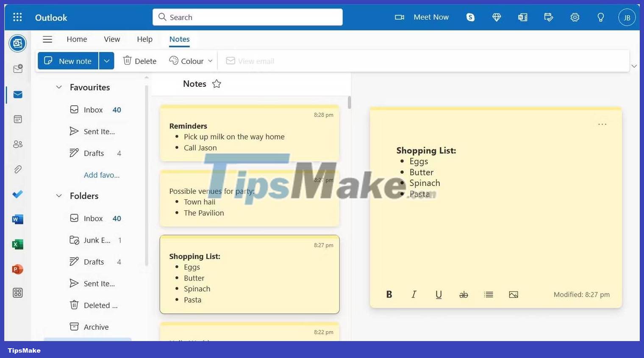Insert an image into the open note

coord(513,294)
